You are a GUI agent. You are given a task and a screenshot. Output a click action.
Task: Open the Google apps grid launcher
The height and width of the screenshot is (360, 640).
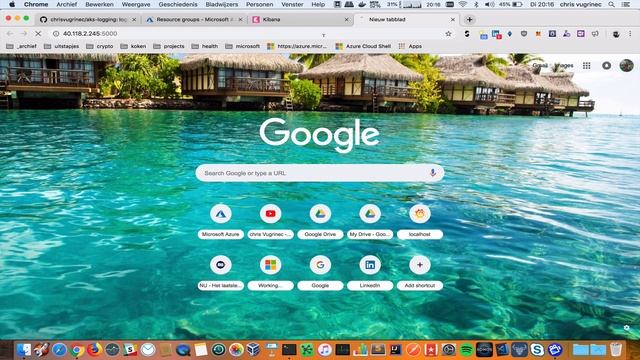(x=587, y=65)
